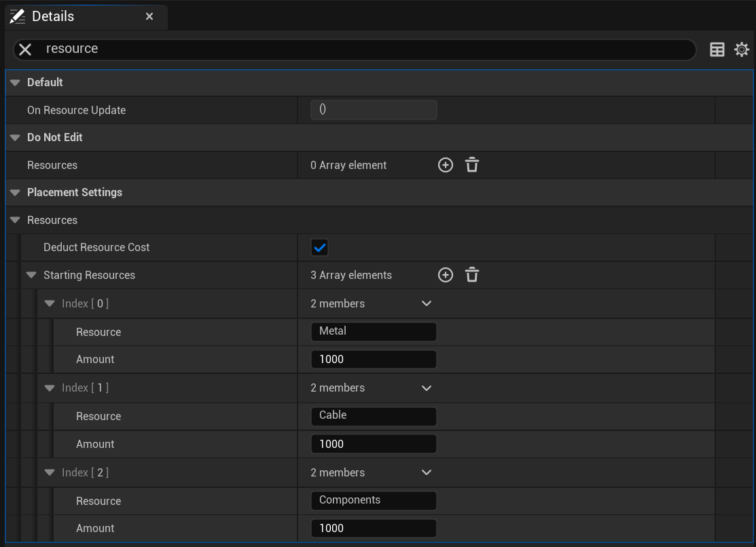Click the Metal resource name field
The image size is (756, 547).
point(373,331)
